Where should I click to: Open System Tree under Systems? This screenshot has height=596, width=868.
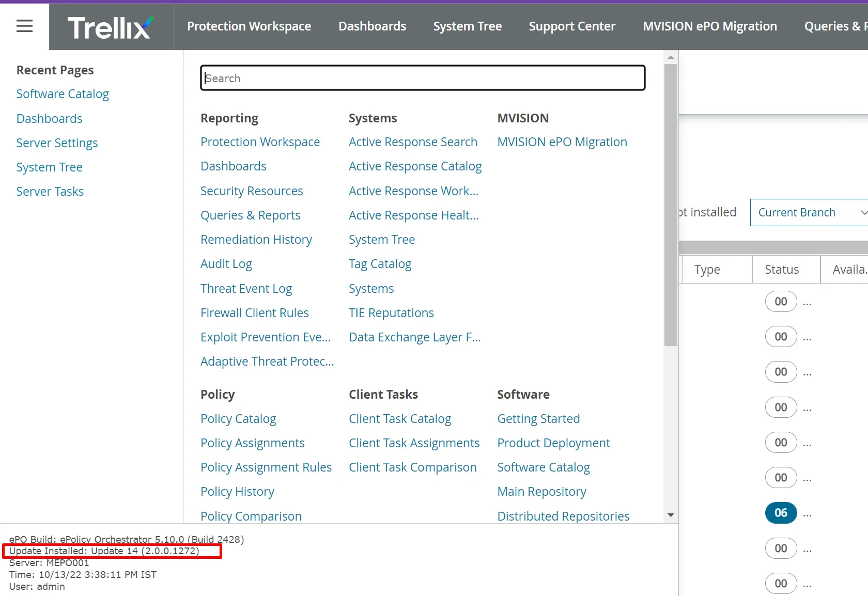382,240
